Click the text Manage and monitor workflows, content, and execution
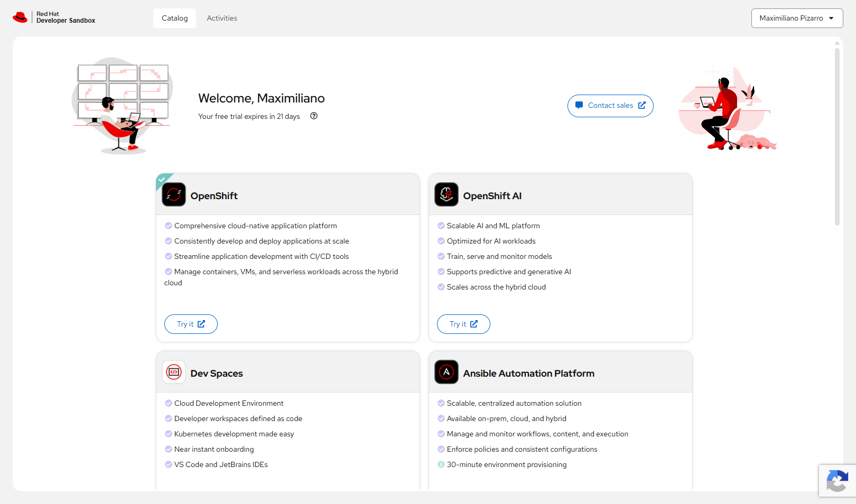The height and width of the screenshot is (504, 856). click(x=537, y=434)
